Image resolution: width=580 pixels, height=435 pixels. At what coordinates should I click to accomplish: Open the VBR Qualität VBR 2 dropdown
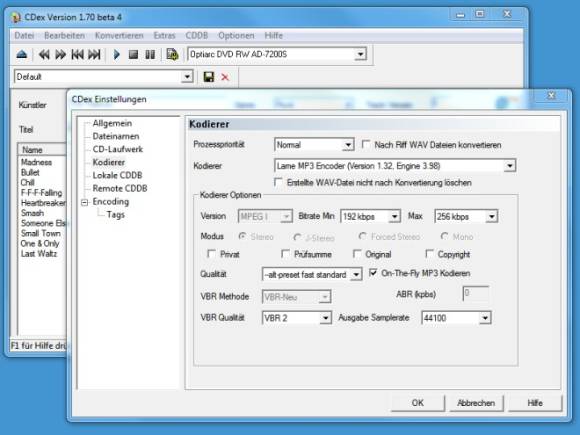coord(326,318)
